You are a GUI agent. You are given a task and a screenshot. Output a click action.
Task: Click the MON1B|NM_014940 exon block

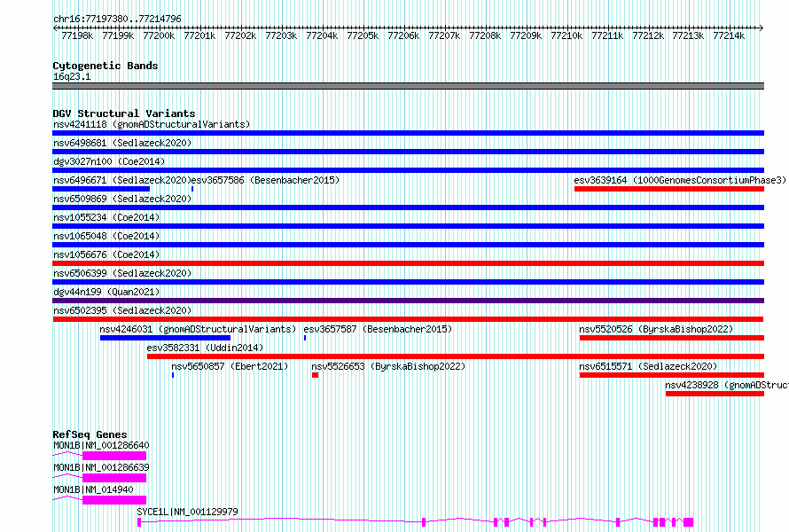pyautogui.click(x=114, y=500)
